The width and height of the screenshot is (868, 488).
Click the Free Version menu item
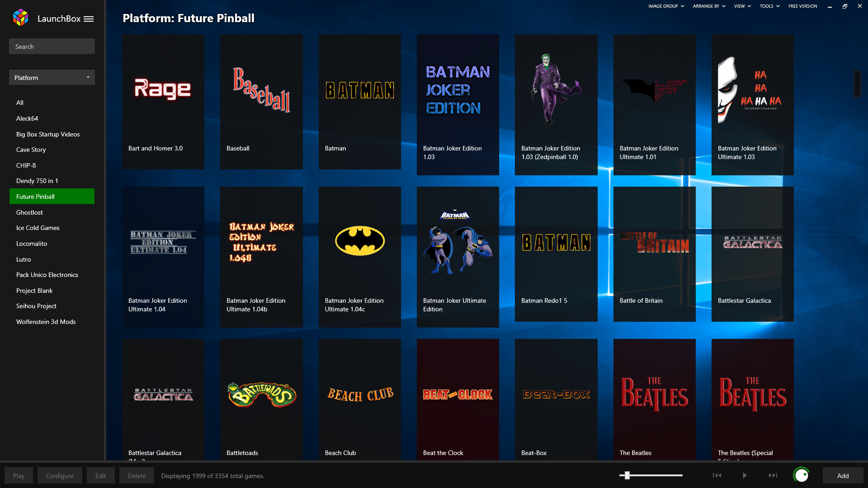(x=803, y=6)
